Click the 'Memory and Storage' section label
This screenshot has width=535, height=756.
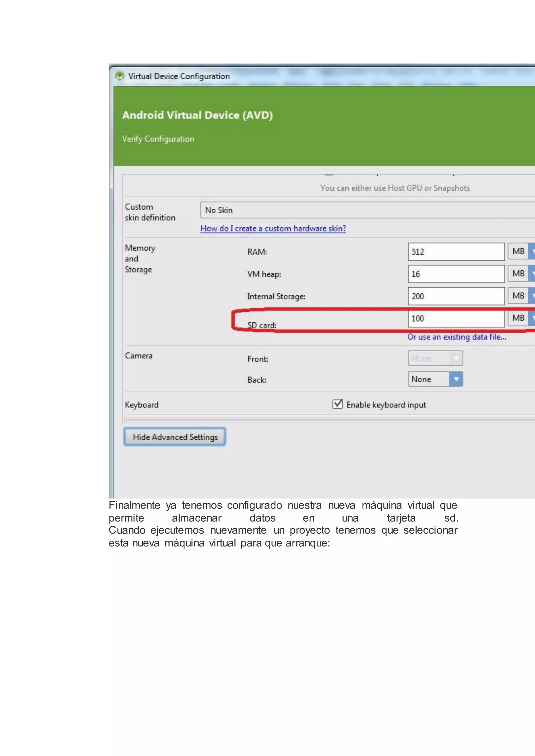140,259
